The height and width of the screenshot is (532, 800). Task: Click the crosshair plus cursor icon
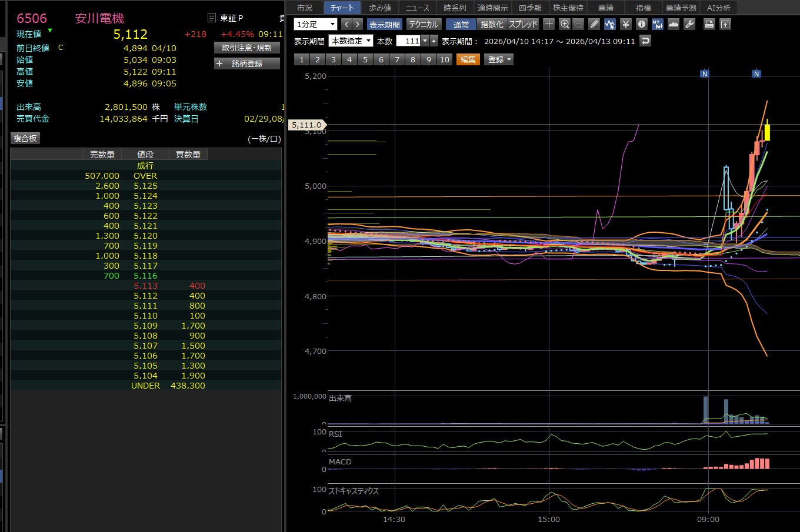point(549,24)
